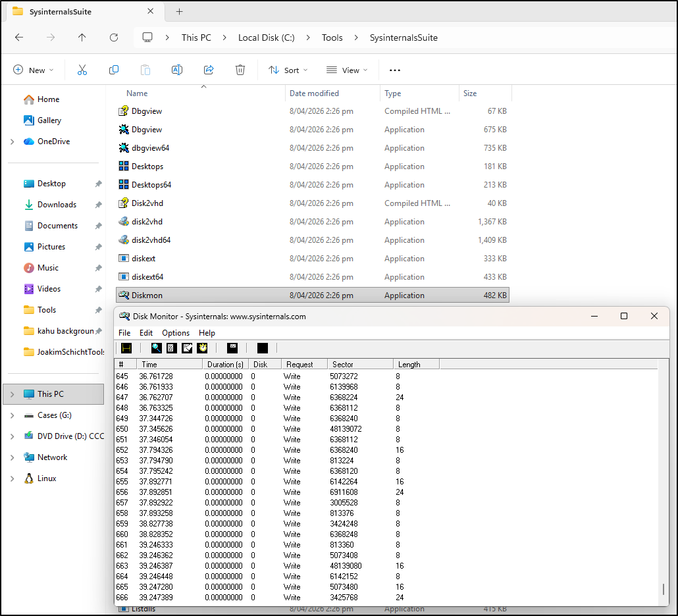
Task: Open the View dropdown
Action: pyautogui.click(x=347, y=70)
